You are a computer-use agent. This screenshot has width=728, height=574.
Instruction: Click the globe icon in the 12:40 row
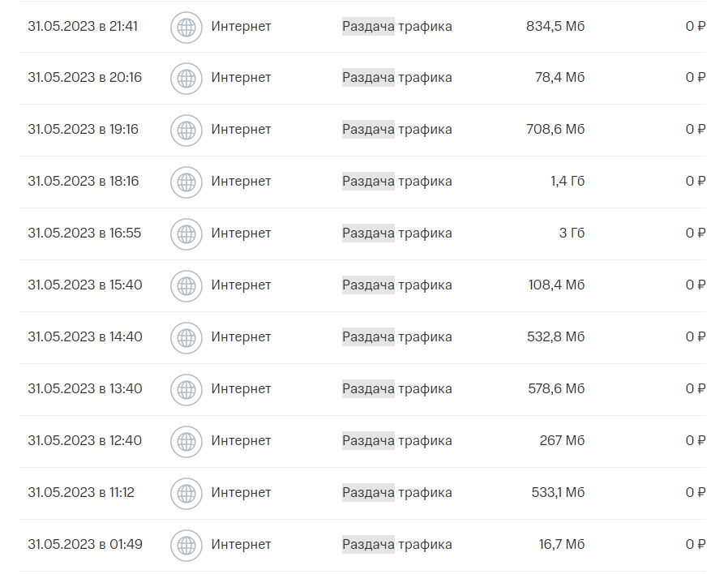[x=186, y=442]
